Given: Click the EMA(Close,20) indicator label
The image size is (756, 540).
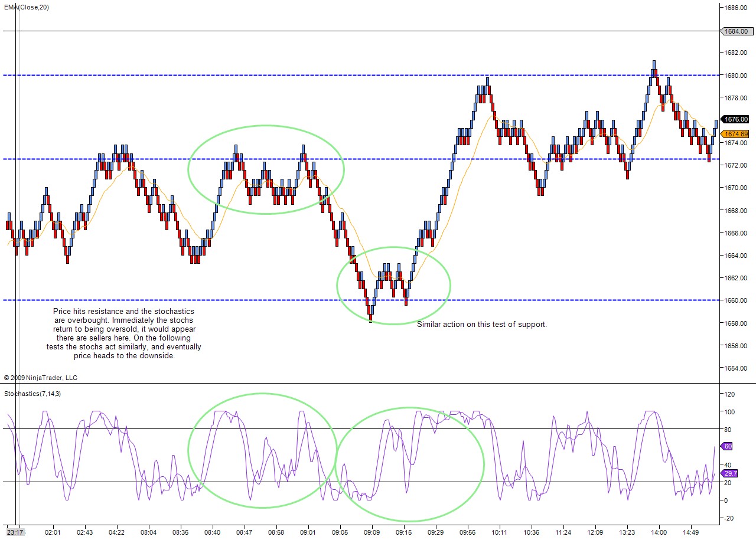Looking at the screenshot, I should [27, 7].
